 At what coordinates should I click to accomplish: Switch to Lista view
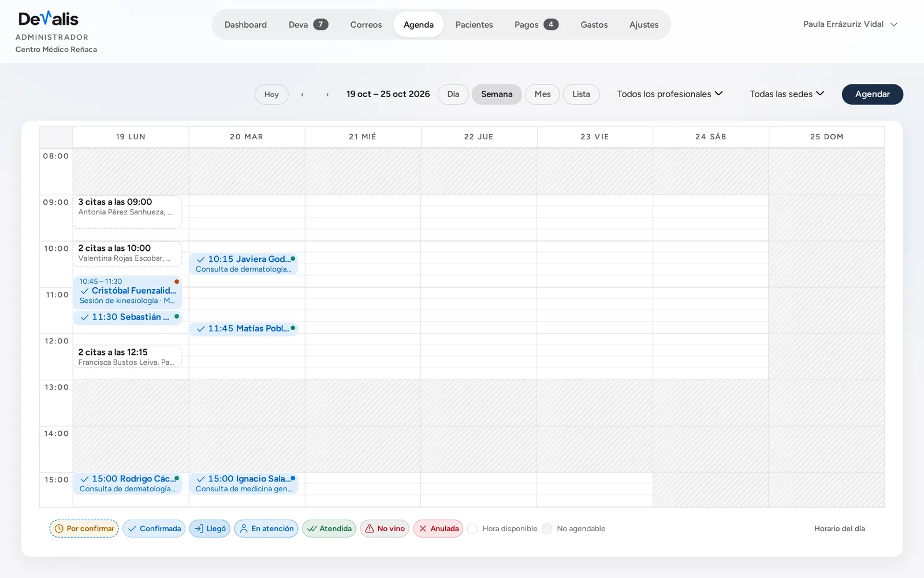tap(581, 94)
